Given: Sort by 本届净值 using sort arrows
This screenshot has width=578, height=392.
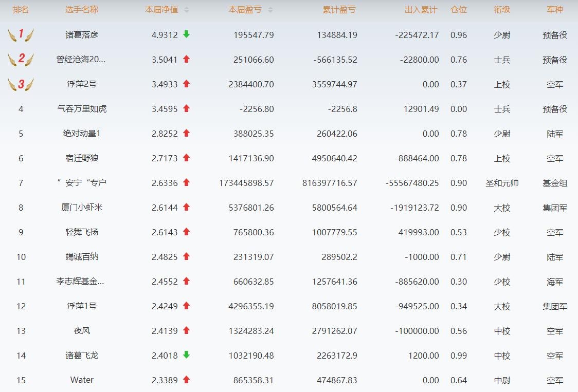Looking at the screenshot, I should (186, 10).
